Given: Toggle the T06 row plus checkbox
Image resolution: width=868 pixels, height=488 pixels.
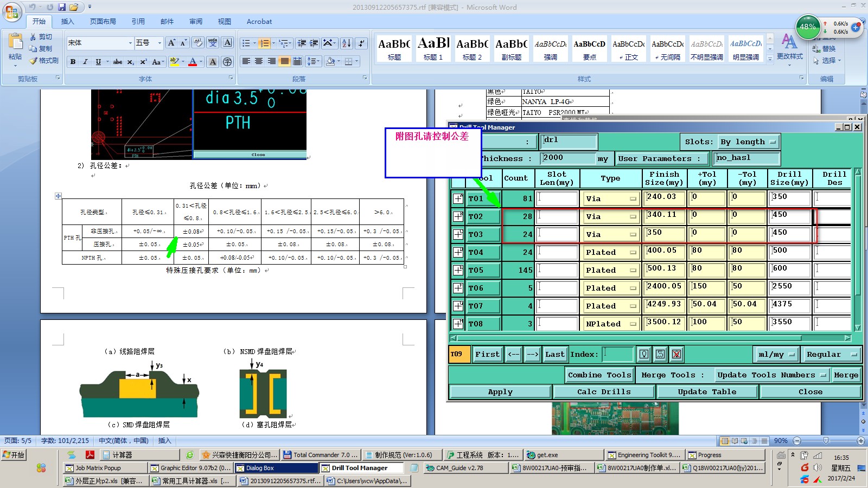Looking at the screenshot, I should pyautogui.click(x=458, y=288).
